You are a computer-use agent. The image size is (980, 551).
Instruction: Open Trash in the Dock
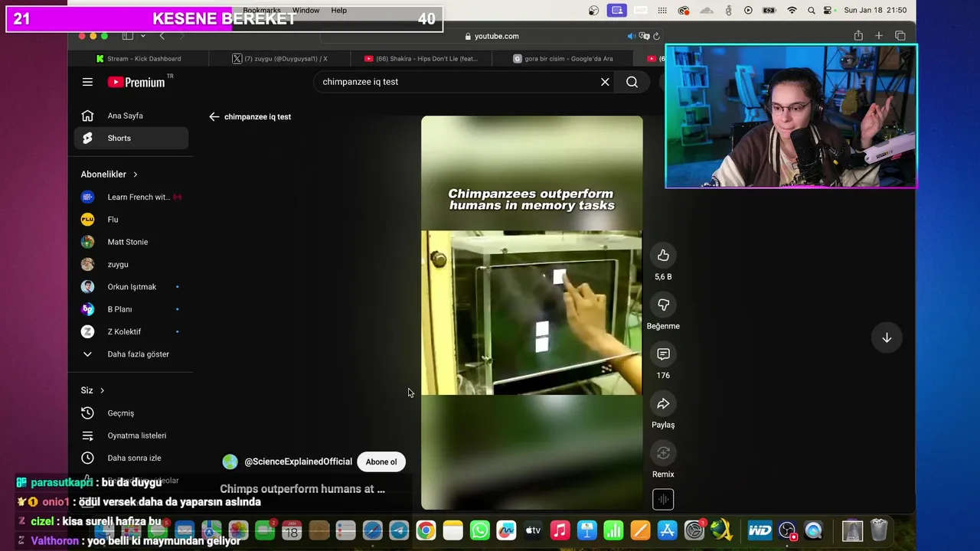pos(879,530)
